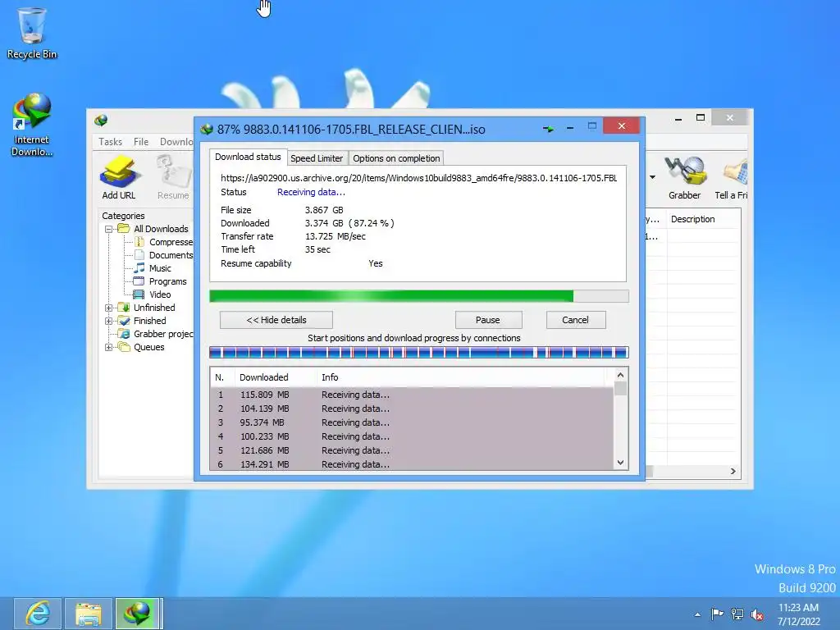Click the Receiving data... status text

311,192
